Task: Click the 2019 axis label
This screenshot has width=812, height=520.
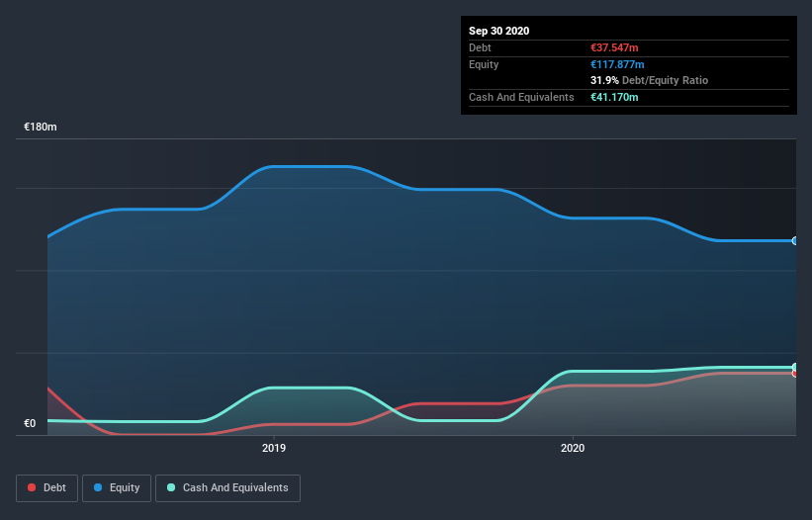Action: [273, 448]
